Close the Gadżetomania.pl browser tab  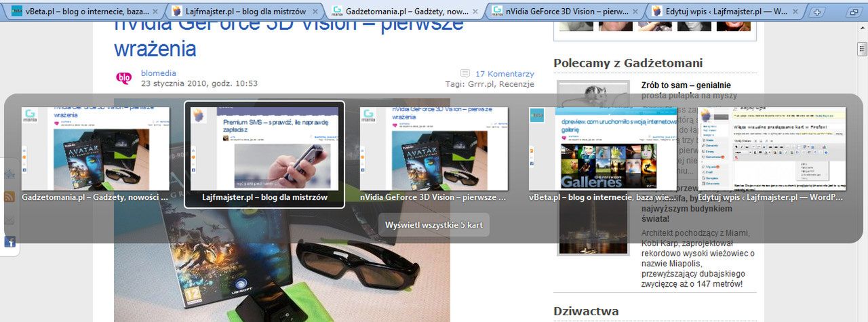click(476, 12)
